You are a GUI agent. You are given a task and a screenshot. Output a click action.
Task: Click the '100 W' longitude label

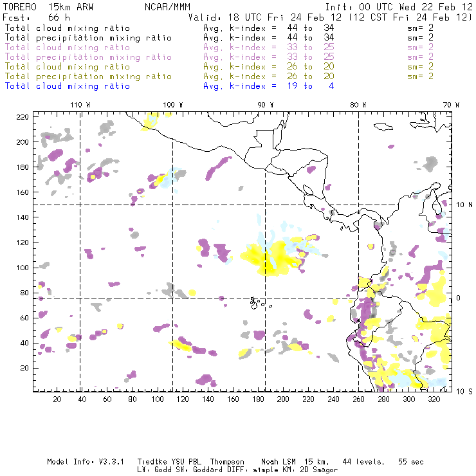pos(173,105)
